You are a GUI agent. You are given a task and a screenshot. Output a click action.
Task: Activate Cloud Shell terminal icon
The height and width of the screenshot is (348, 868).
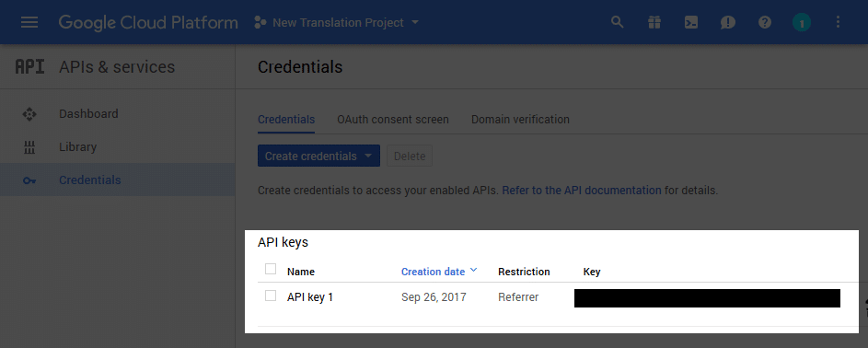pos(691,22)
